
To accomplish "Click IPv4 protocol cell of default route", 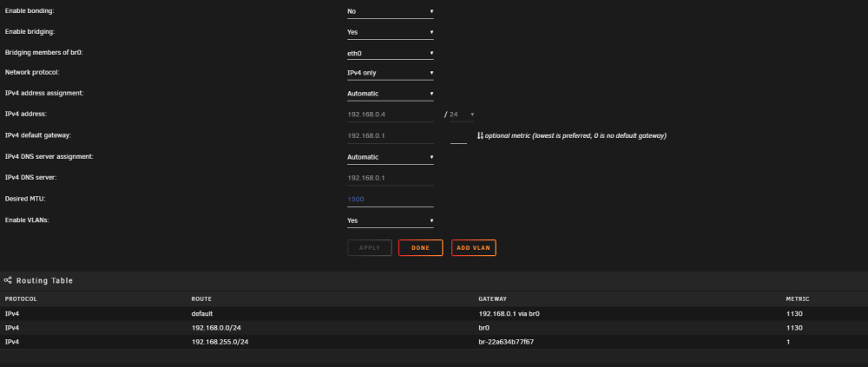I will point(11,314).
